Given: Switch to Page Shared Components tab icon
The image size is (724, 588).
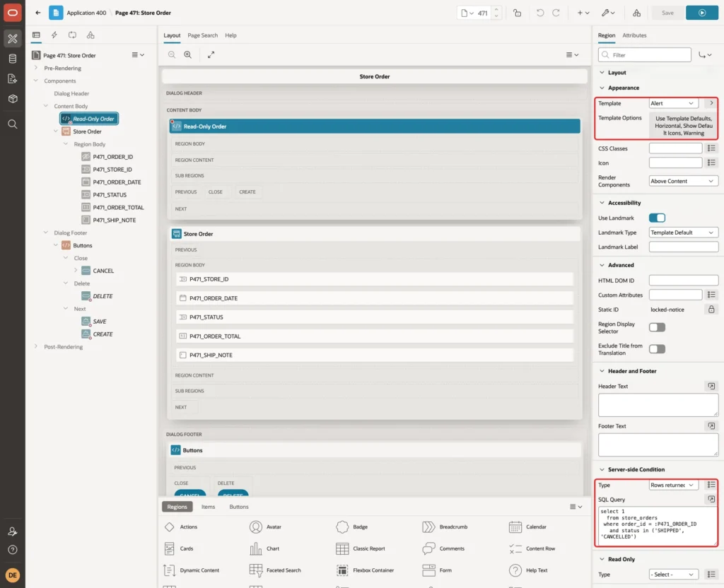Looking at the screenshot, I should [90, 35].
